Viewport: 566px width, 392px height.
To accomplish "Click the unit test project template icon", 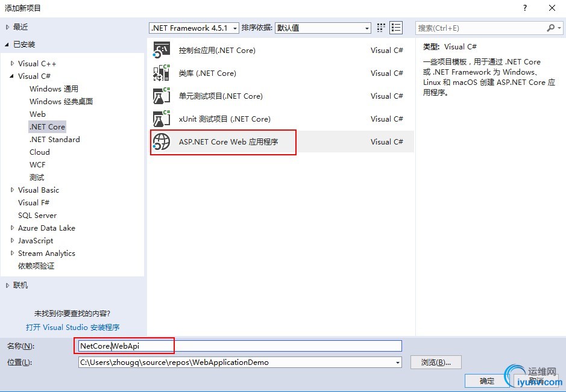I will 162,96.
